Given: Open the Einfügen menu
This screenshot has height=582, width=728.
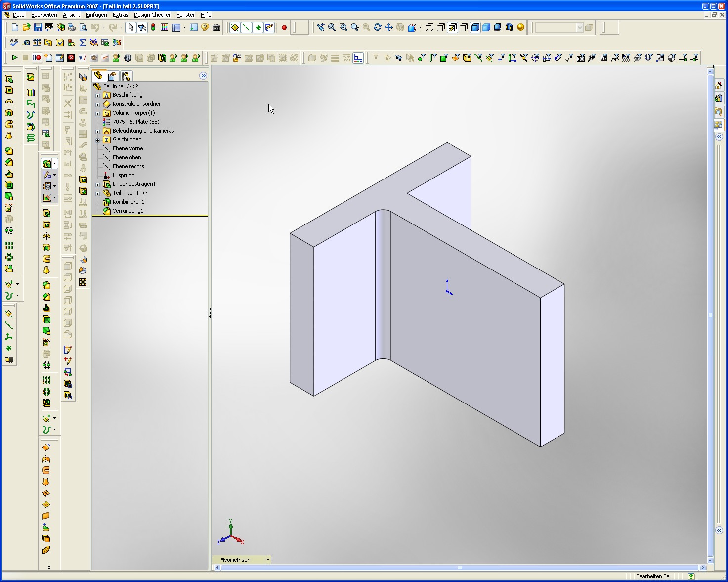Looking at the screenshot, I should (x=96, y=15).
